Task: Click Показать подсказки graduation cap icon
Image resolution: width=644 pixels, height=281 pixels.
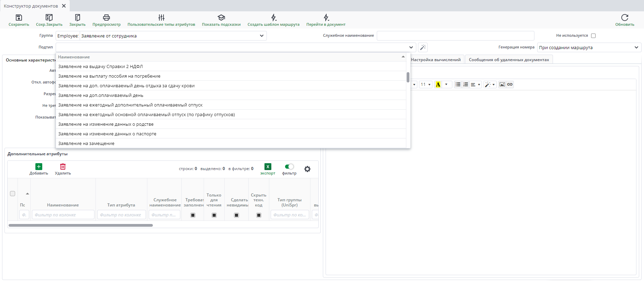Action: coord(221,18)
